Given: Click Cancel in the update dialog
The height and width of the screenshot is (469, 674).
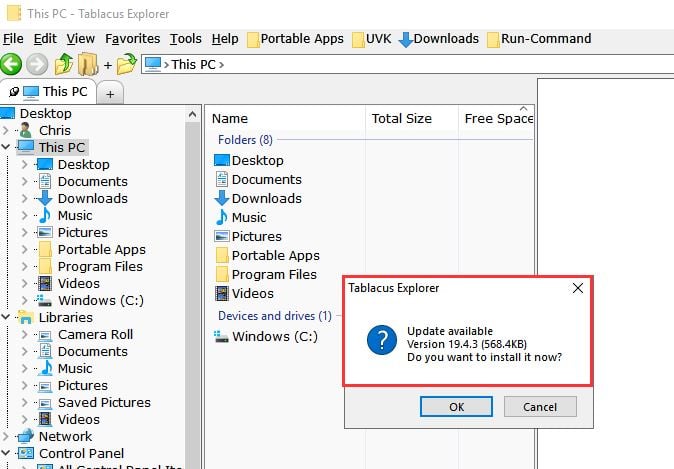Looking at the screenshot, I should coord(540,407).
